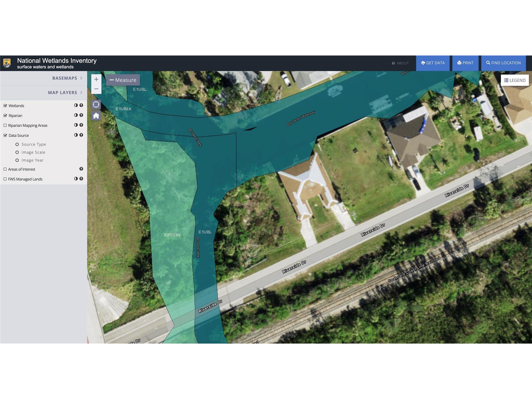
Task: Check the FWS Managed Lands layer
Action: [5, 179]
